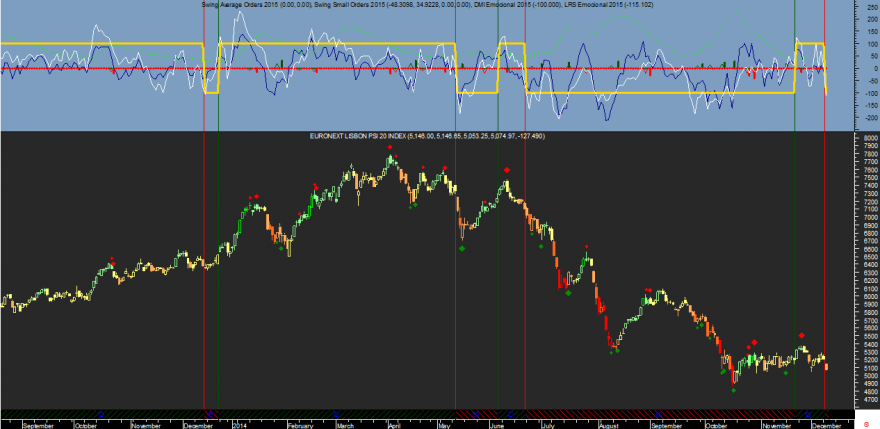
Task: Click the July label on date axis
Action: point(548,426)
